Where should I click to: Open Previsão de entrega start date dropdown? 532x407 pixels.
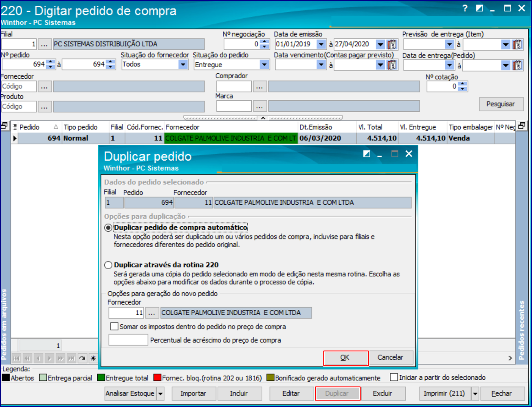[x=450, y=44]
